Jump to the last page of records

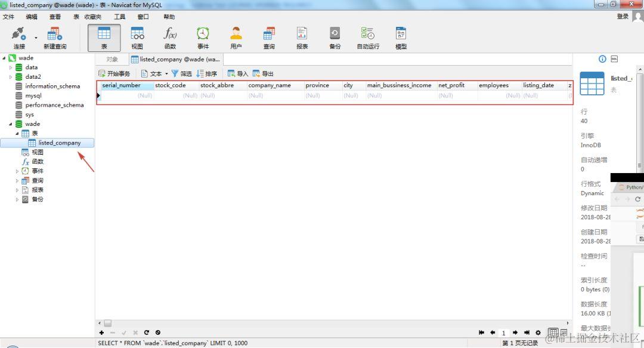(x=527, y=332)
